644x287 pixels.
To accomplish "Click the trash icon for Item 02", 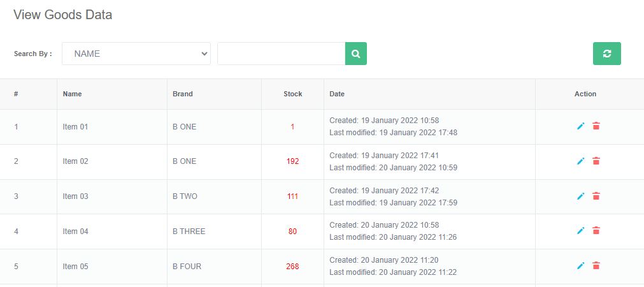I will pos(596,161).
